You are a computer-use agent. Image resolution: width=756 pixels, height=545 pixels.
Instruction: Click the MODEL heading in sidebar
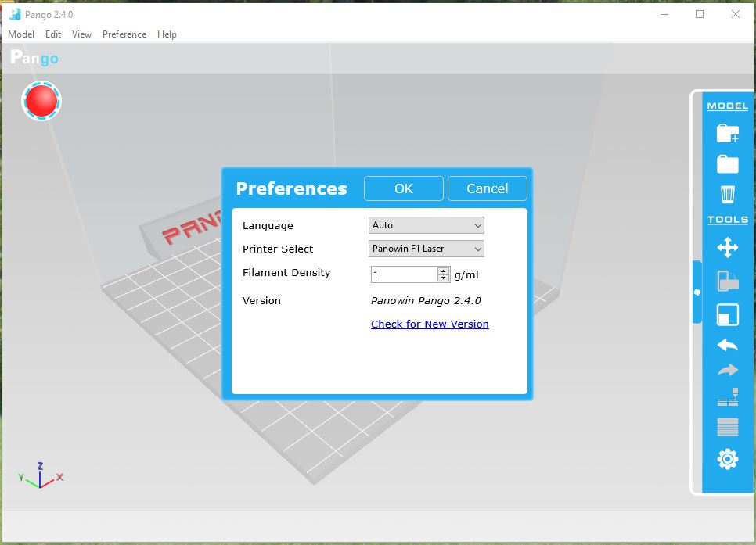pos(728,106)
